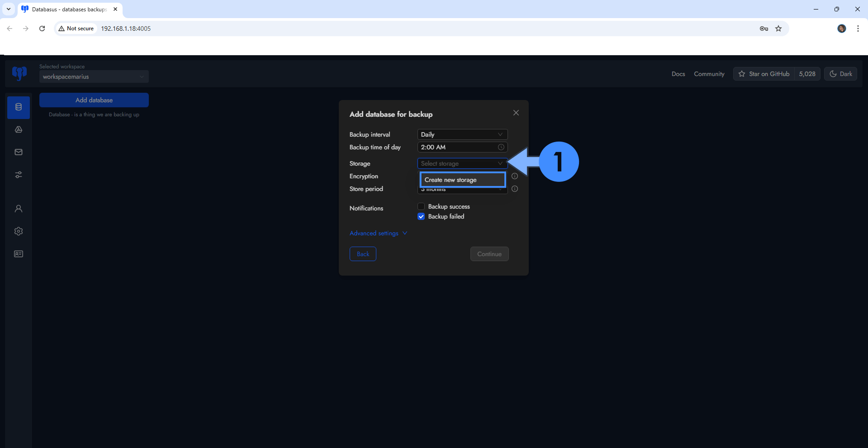Open the Databases sidebar icon
Viewport: 868px width, 448px height.
click(x=19, y=107)
